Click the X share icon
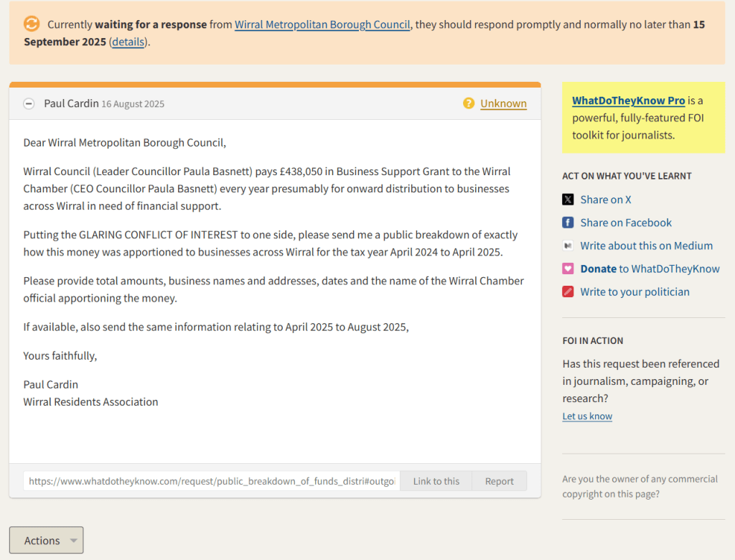The image size is (735, 560). pos(568,200)
